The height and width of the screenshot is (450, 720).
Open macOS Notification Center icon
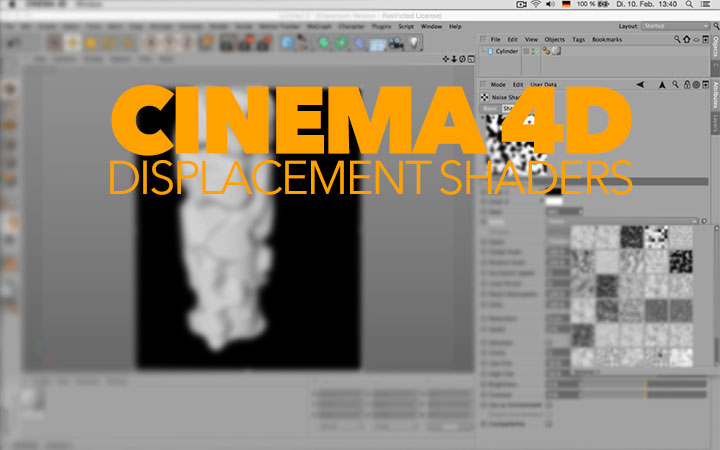tap(706, 4)
